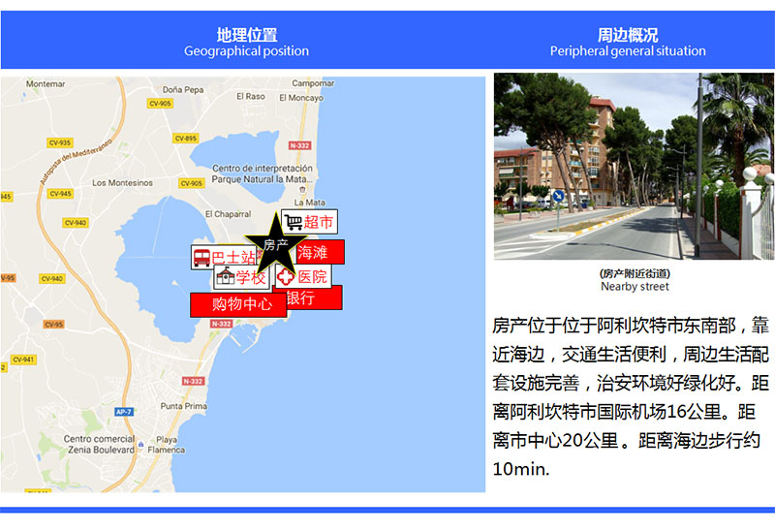Click the red cross hospital icon
Image resolution: width=775 pixels, height=532 pixels.
[x=285, y=277]
